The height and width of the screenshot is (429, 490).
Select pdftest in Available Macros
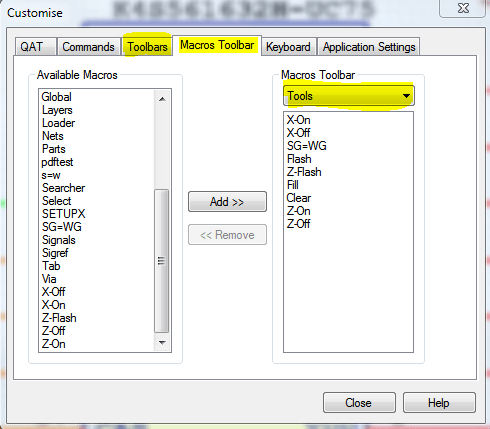point(57,162)
